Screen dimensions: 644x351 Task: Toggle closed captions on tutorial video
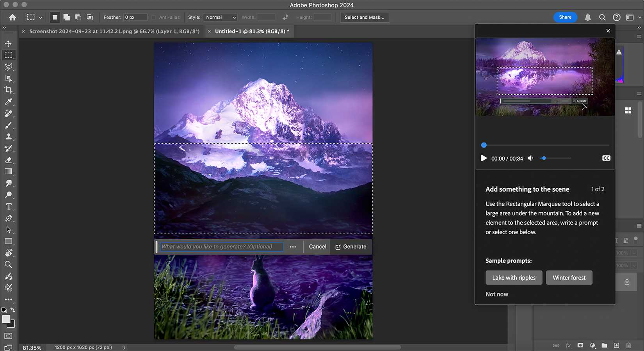pos(606,158)
